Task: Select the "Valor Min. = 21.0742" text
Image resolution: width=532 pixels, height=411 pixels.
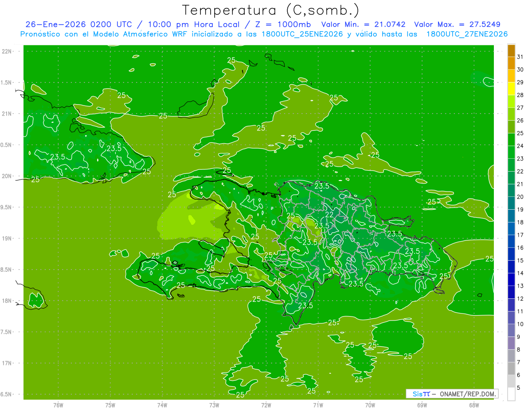Action: 363,24
